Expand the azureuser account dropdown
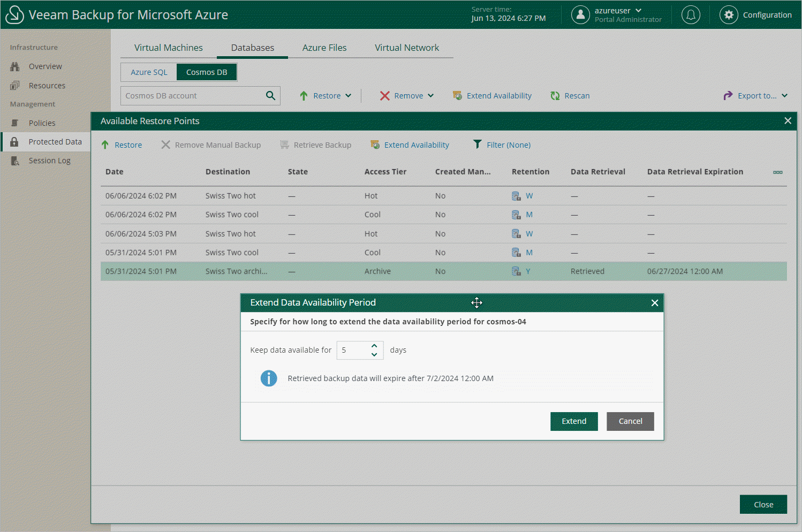Viewport: 802px width, 532px height. click(x=638, y=11)
